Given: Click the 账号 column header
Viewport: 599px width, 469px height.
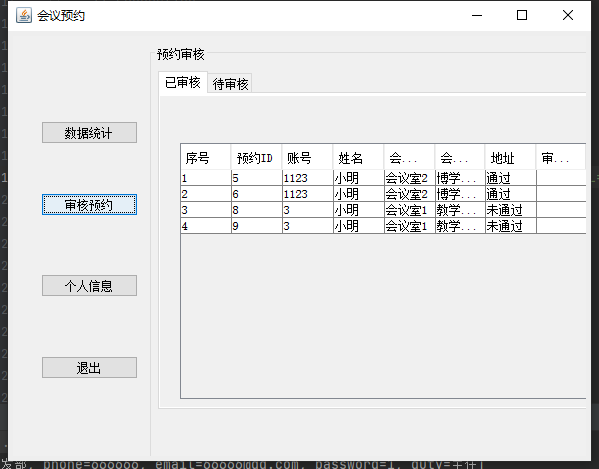Looking at the screenshot, I should coord(307,157).
